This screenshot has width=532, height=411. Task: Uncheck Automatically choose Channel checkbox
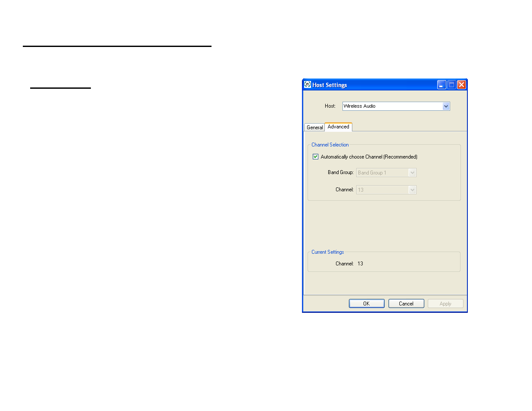(315, 157)
